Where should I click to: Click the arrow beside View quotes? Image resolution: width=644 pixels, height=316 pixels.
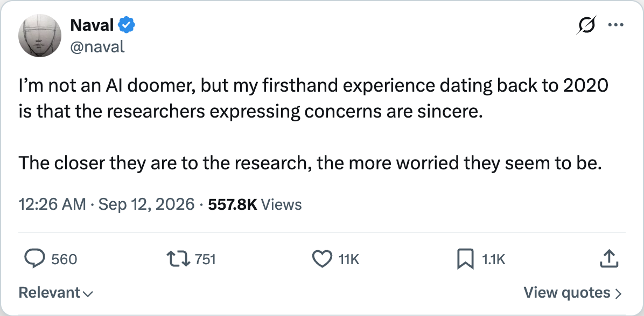(618, 293)
